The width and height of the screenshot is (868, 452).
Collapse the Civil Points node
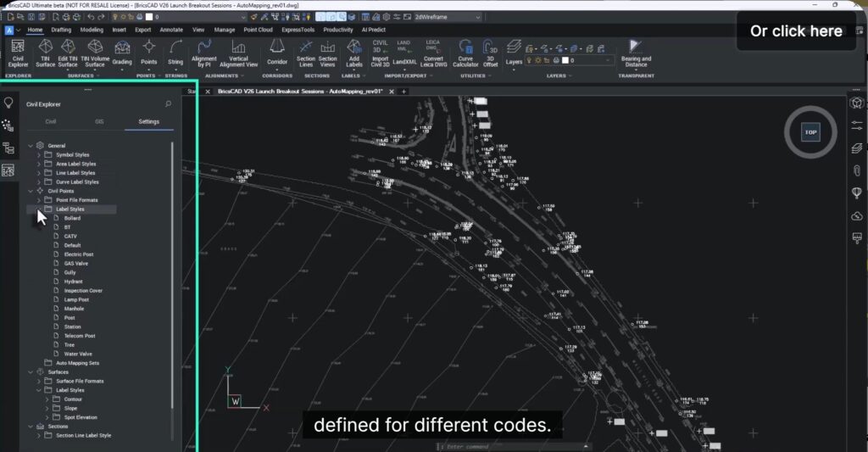pyautogui.click(x=31, y=191)
